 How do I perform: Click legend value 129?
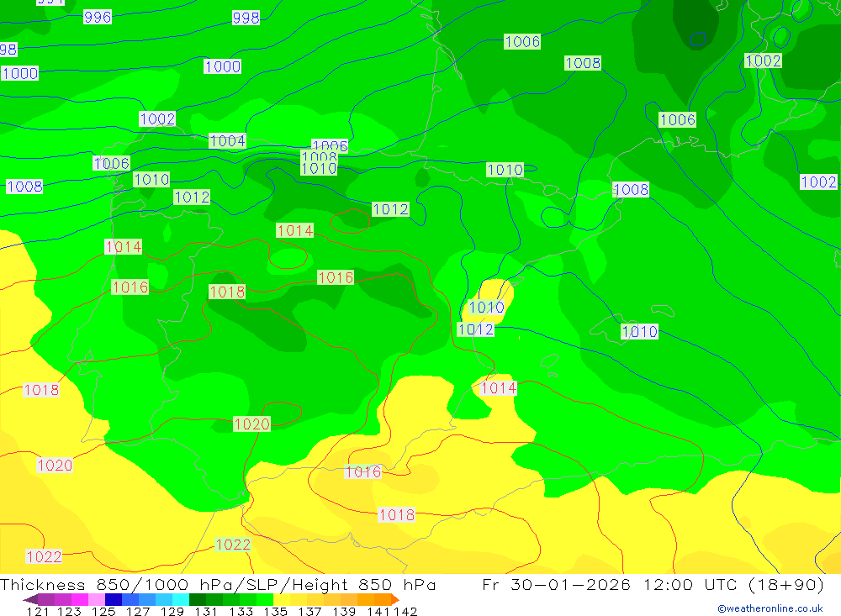coord(172,611)
